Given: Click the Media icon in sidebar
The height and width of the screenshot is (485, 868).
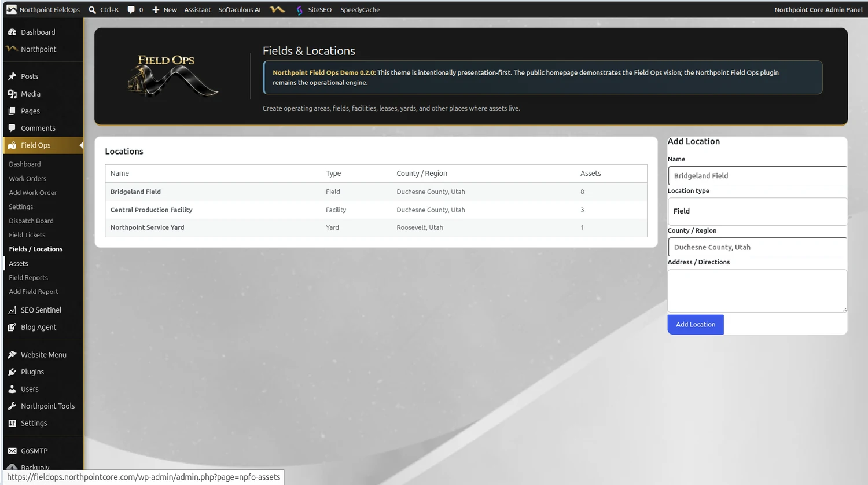Looking at the screenshot, I should coord(12,94).
